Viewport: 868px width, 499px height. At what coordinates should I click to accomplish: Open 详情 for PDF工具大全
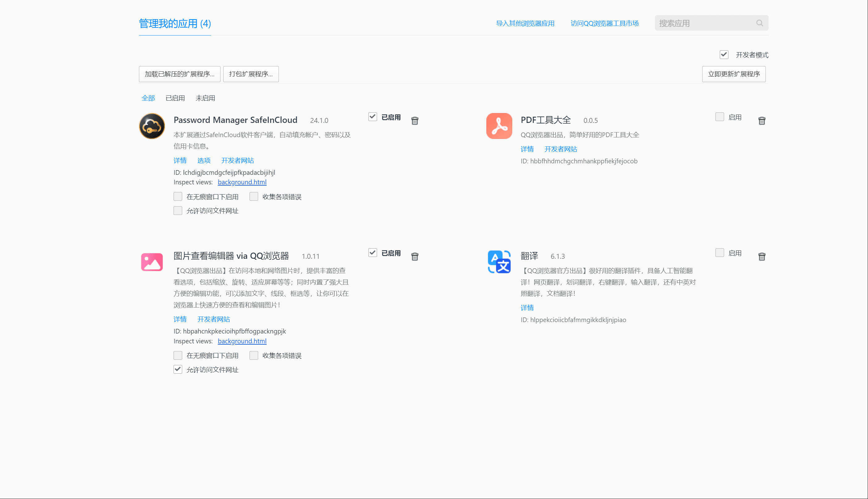coord(527,149)
